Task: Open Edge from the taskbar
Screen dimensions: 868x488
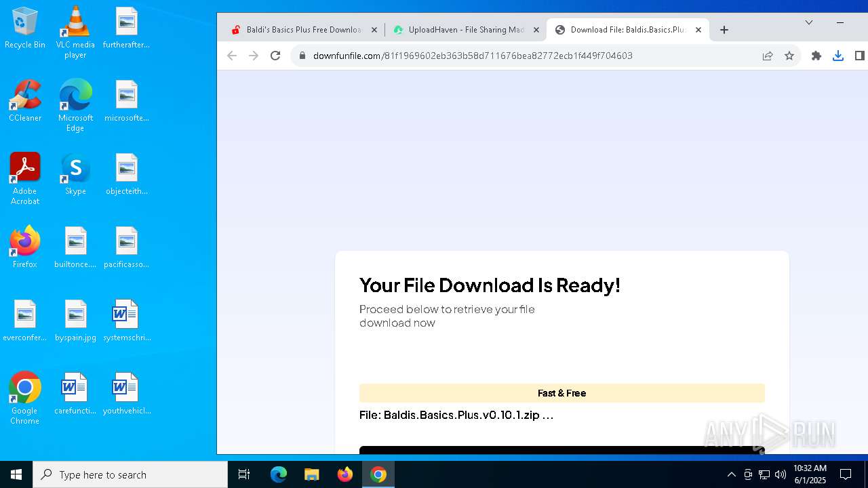Action: click(279, 474)
